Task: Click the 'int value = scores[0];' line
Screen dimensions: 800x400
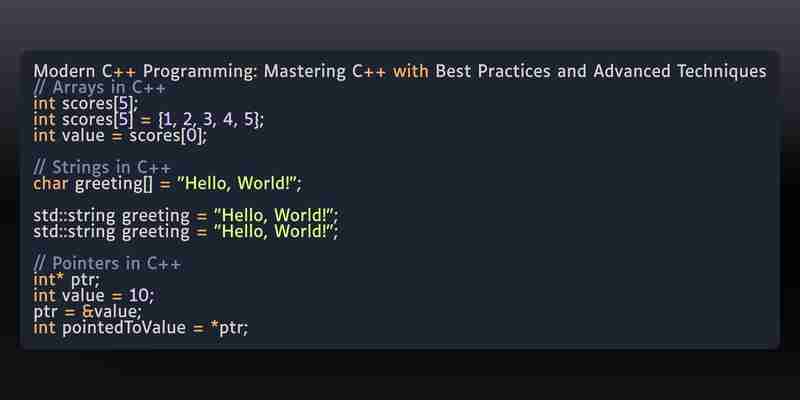Action: 120,136
